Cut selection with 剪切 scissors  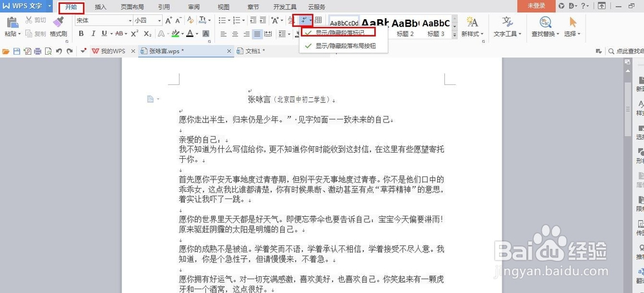coord(35,20)
